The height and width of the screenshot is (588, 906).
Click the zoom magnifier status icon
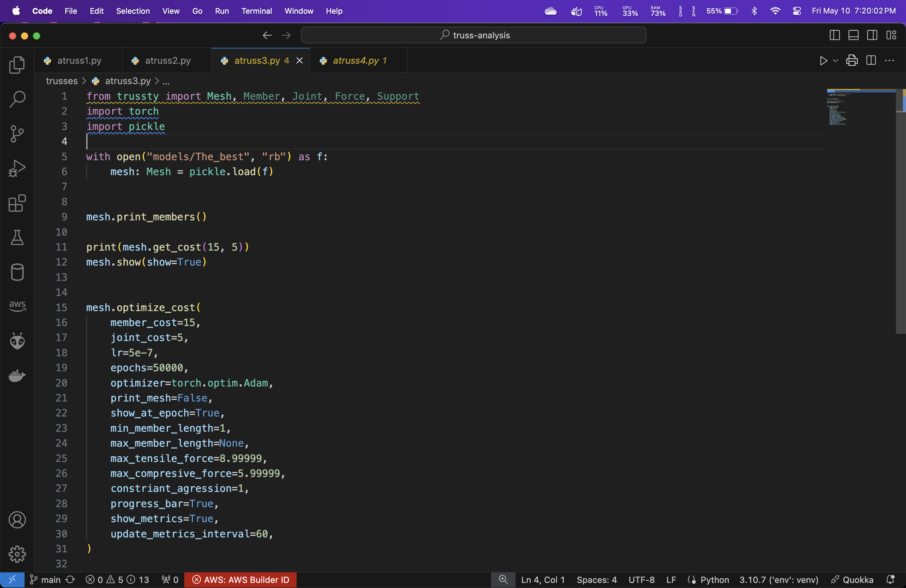tap(503, 580)
